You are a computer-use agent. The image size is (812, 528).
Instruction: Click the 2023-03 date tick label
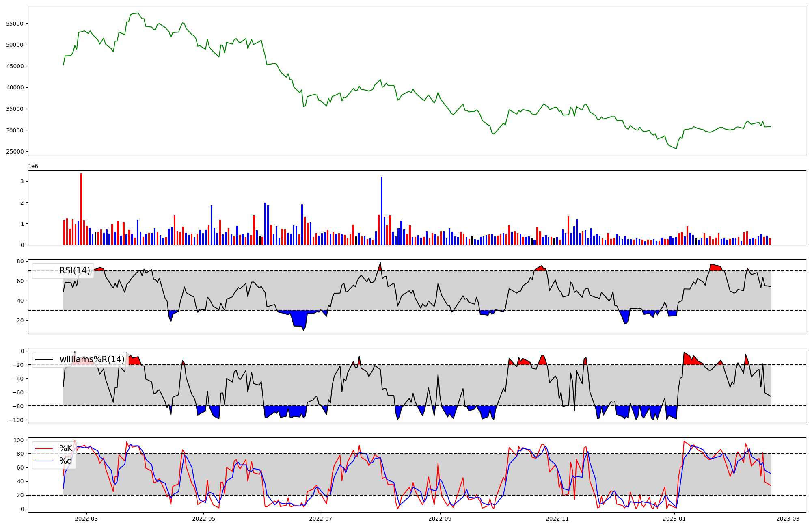[788, 519]
